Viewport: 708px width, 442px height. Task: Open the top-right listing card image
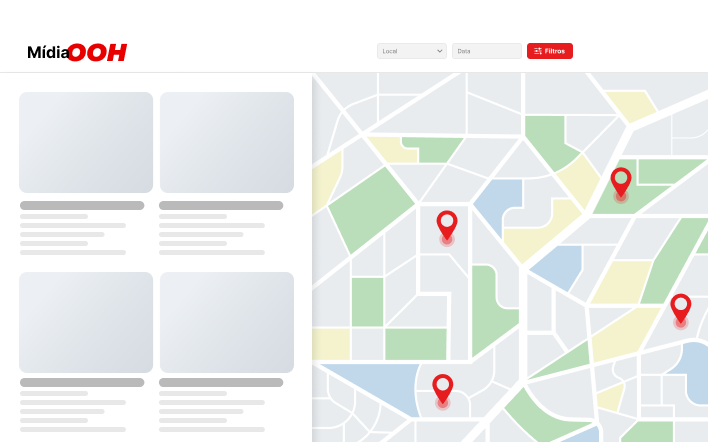(x=227, y=142)
